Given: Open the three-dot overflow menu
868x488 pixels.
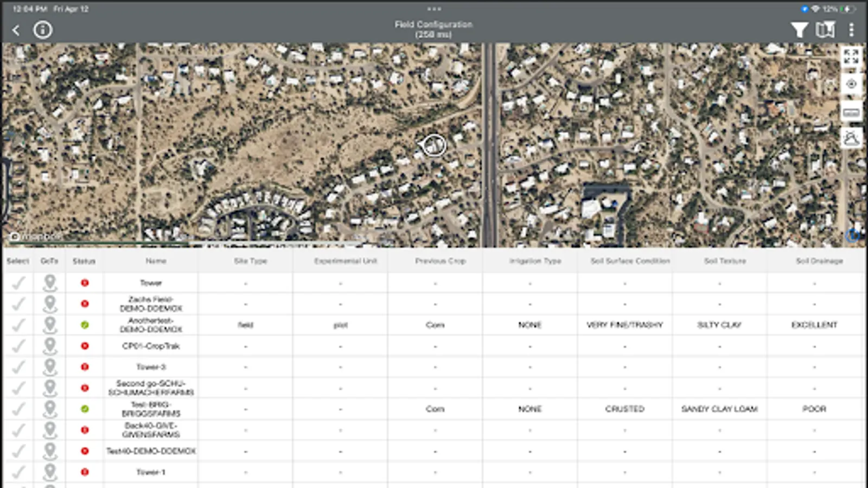Looking at the screenshot, I should point(853,30).
